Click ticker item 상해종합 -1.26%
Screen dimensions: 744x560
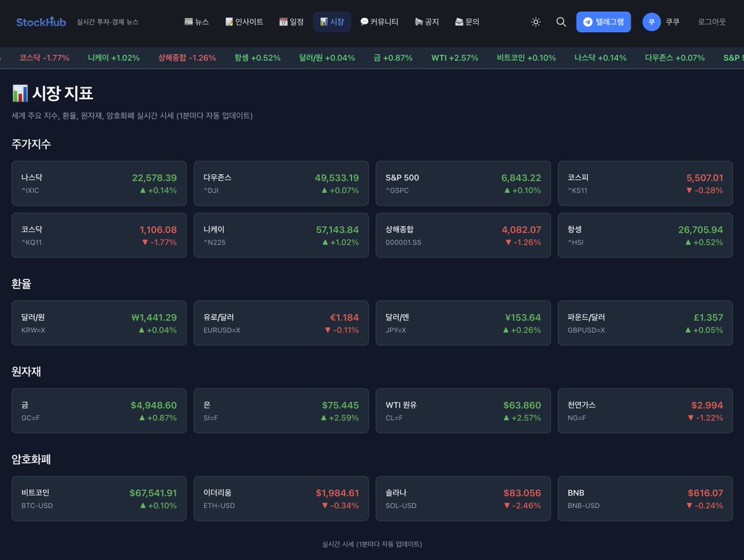187,58
